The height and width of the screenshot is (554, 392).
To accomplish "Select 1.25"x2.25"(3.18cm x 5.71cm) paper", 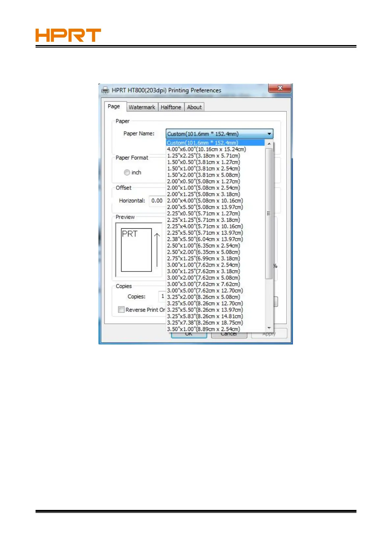I will pos(215,156).
